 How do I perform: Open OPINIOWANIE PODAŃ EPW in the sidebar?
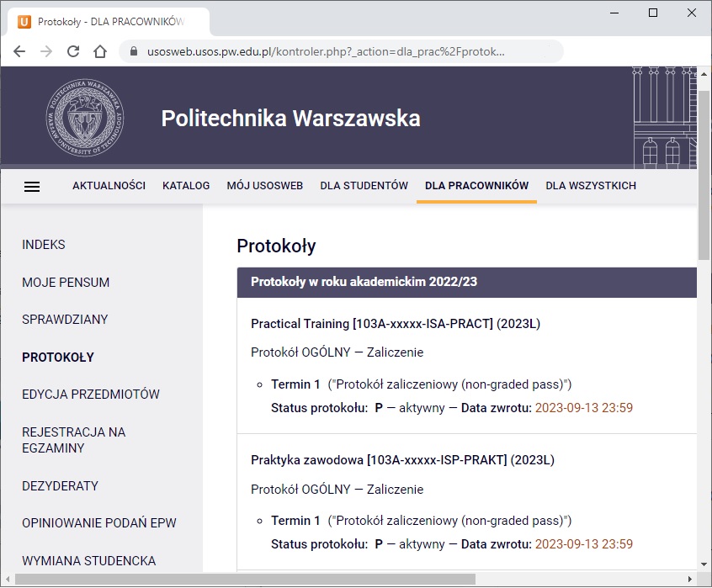pos(99,523)
